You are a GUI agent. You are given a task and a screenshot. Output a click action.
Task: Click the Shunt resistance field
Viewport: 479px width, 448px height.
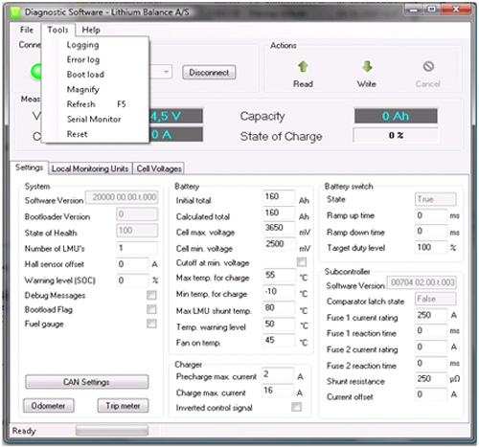tap(431, 379)
